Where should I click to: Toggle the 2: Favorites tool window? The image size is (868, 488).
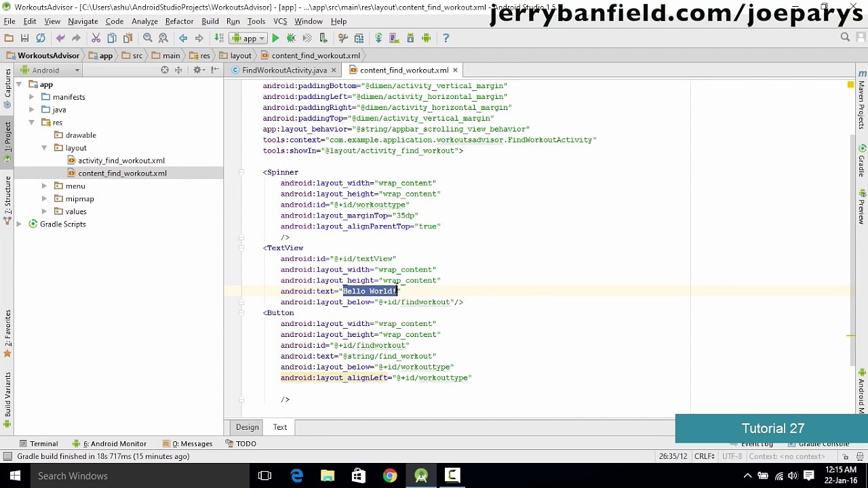tap(7, 333)
